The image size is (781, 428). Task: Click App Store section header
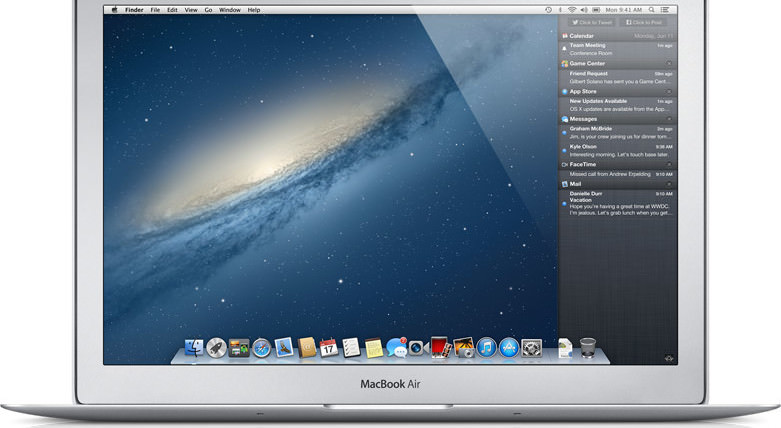618,91
